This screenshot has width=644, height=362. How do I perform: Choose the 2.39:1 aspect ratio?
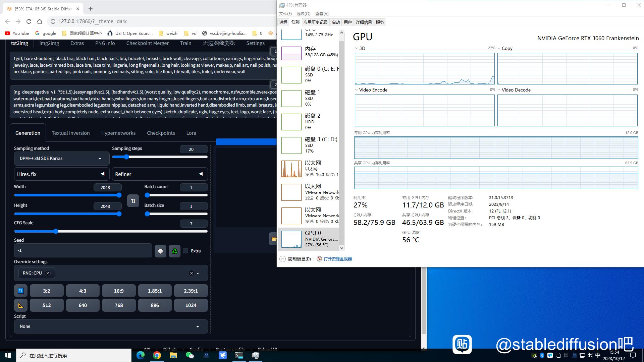pos(191,291)
